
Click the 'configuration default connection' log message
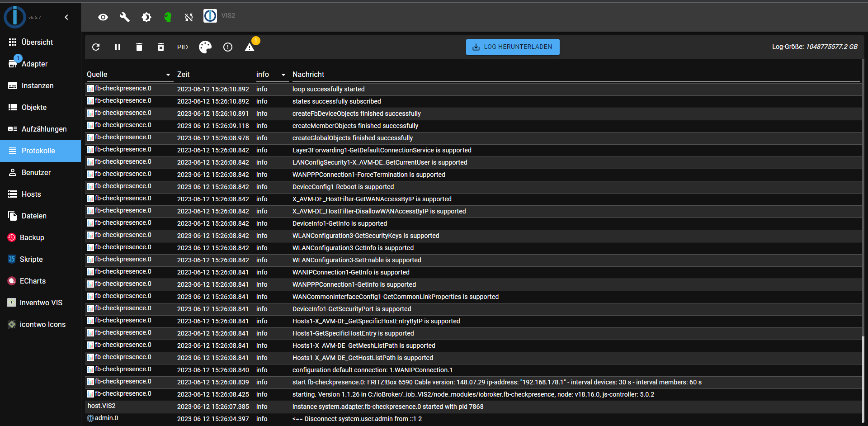(x=373, y=370)
